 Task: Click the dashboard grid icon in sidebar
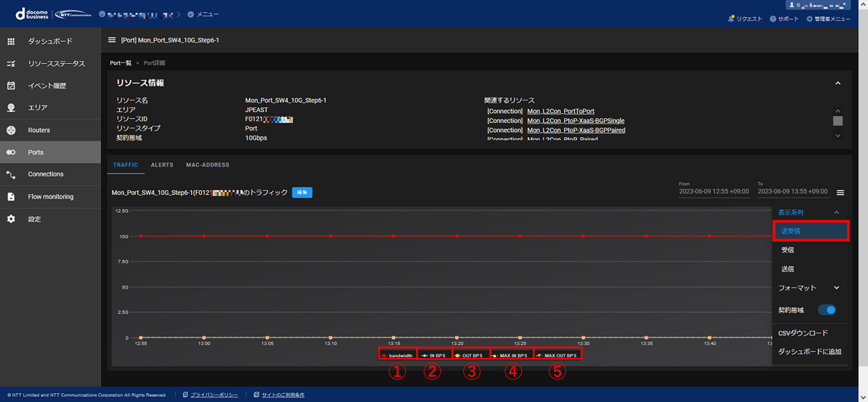(11, 41)
